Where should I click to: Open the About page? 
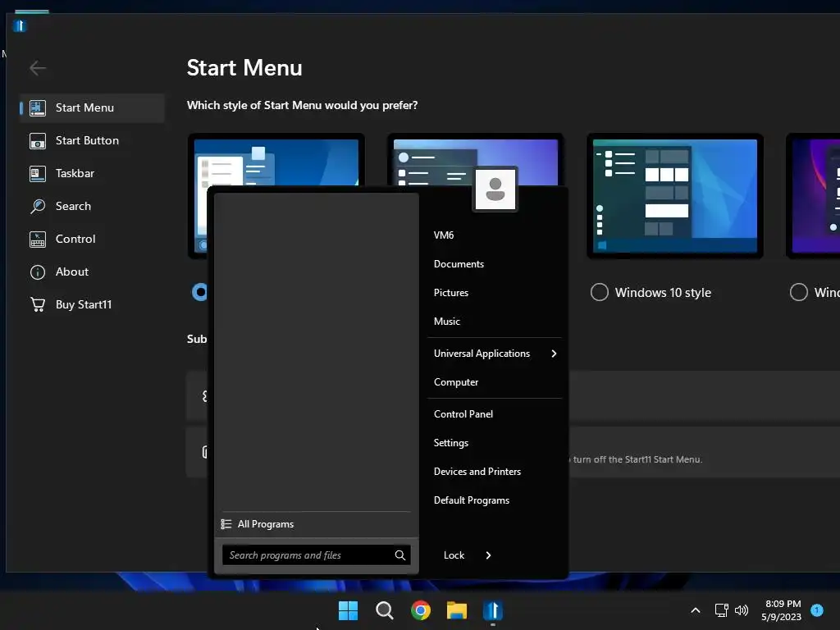coord(92,272)
